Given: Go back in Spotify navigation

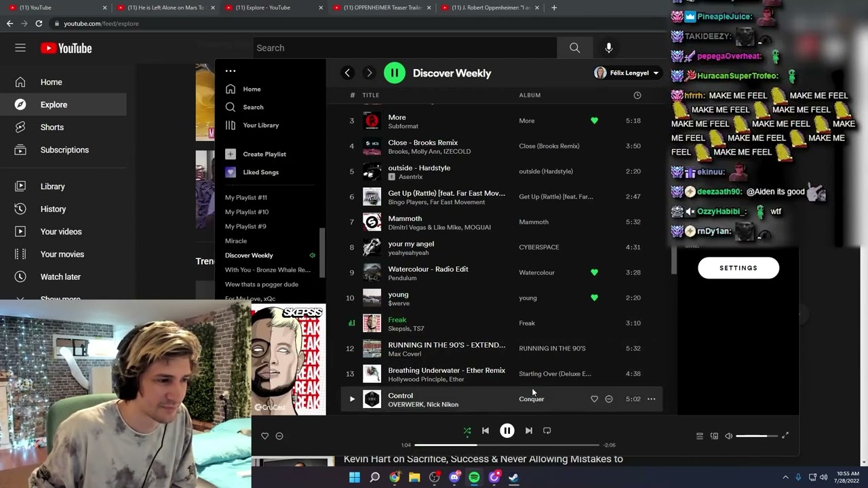Looking at the screenshot, I should (347, 73).
